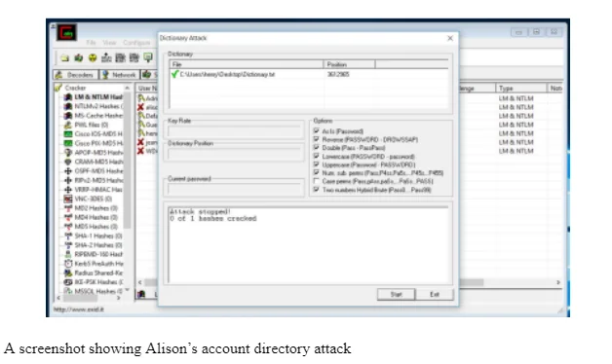This screenshot has width=612, height=364.
Task: Click the VNC-3DES tree icon
Action: pos(68,199)
